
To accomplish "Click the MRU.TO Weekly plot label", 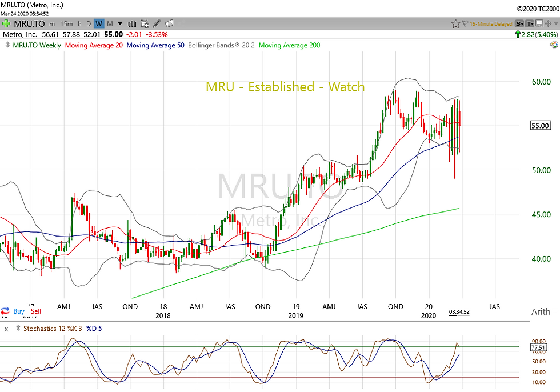I will point(37,45).
